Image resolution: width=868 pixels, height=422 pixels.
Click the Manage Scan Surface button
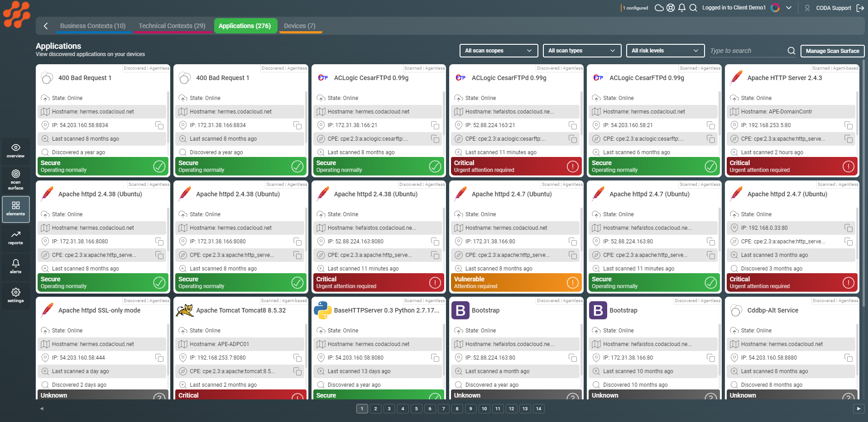point(832,51)
